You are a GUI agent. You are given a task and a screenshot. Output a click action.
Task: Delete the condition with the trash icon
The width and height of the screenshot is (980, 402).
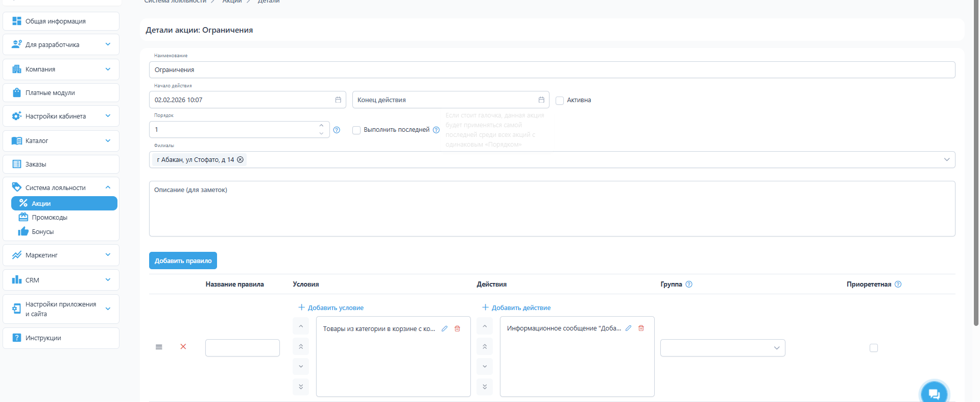pyautogui.click(x=457, y=328)
